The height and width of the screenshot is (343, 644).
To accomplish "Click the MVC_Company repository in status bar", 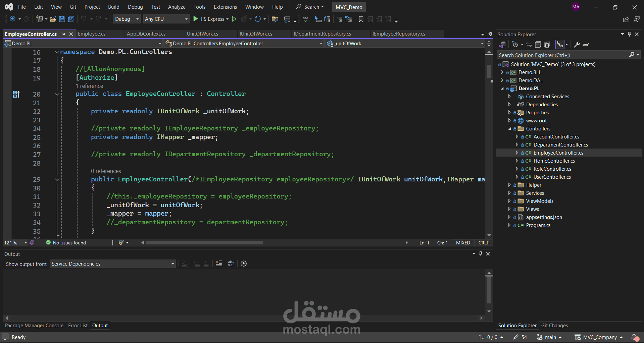I will point(599,337).
